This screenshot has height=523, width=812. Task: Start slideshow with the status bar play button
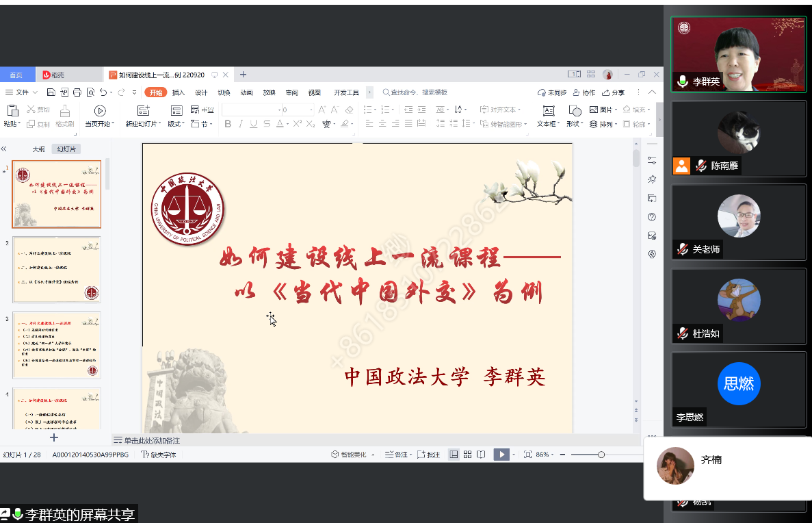pyautogui.click(x=501, y=455)
